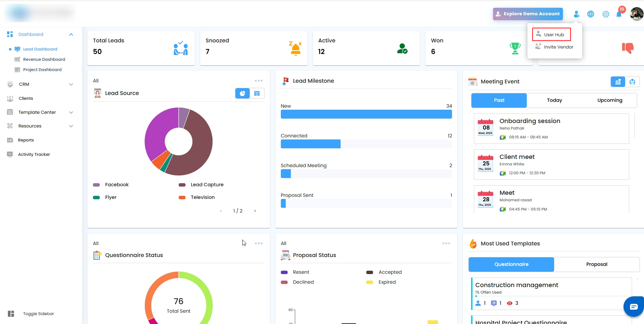
Task: Click the user profile avatar
Action: (x=637, y=14)
